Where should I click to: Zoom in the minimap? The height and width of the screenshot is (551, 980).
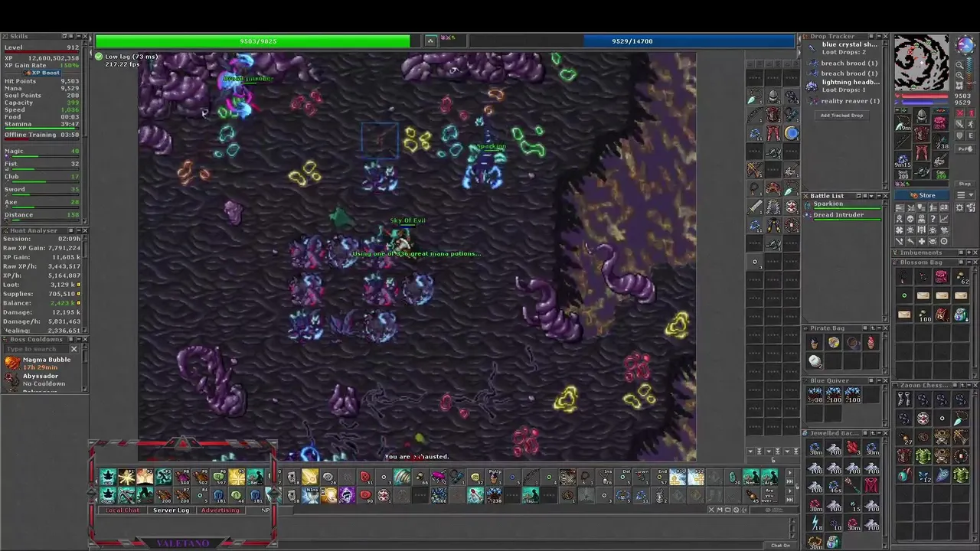tap(959, 75)
